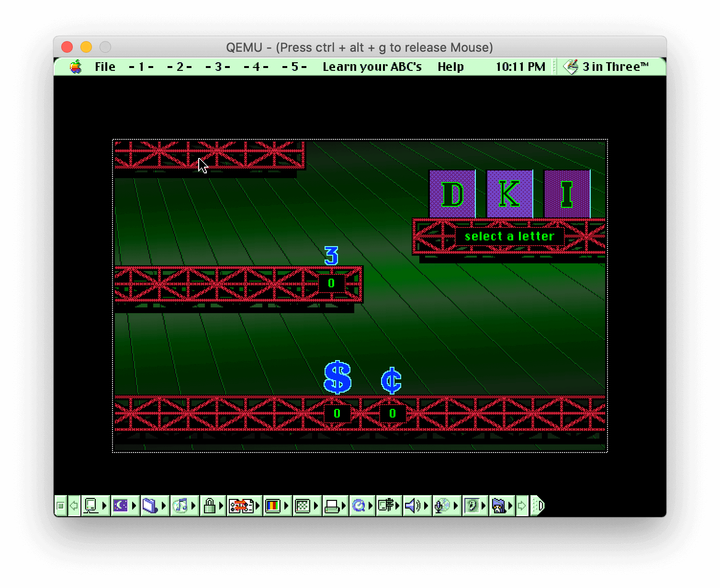This screenshot has width=720, height=588.
Task: Open the monitor color depth module
Action: 277,506
